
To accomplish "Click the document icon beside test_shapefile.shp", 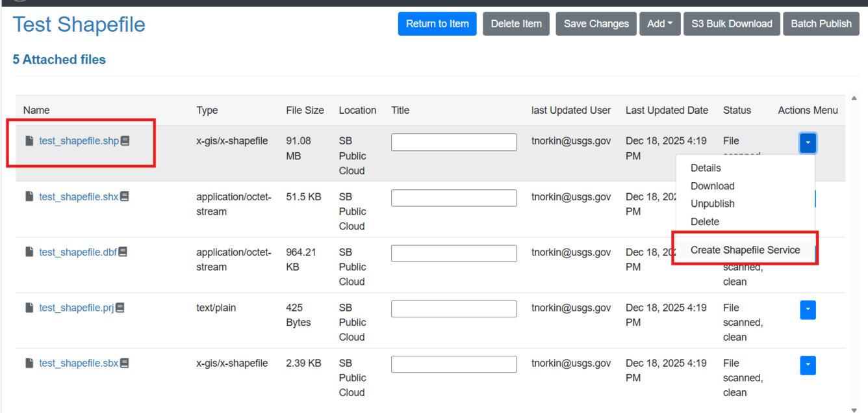I will (x=29, y=140).
